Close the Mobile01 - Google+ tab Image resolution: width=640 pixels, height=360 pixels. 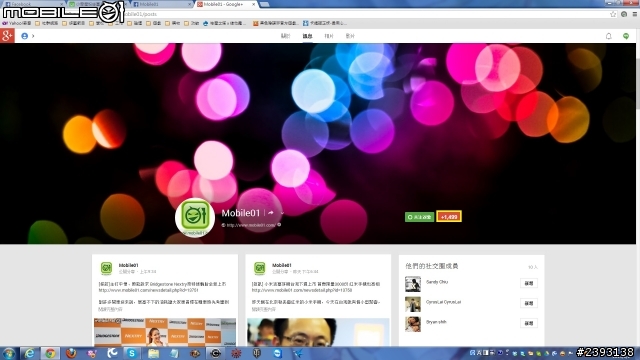253,4
